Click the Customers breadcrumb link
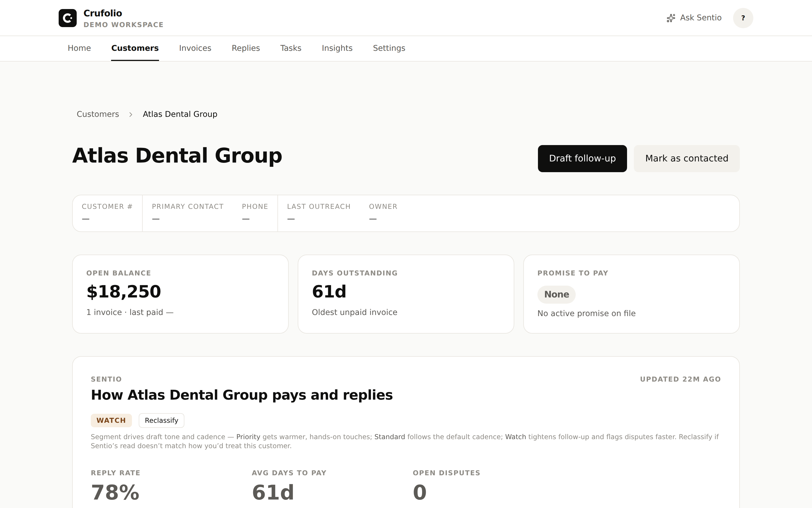The height and width of the screenshot is (508, 812). point(98,114)
